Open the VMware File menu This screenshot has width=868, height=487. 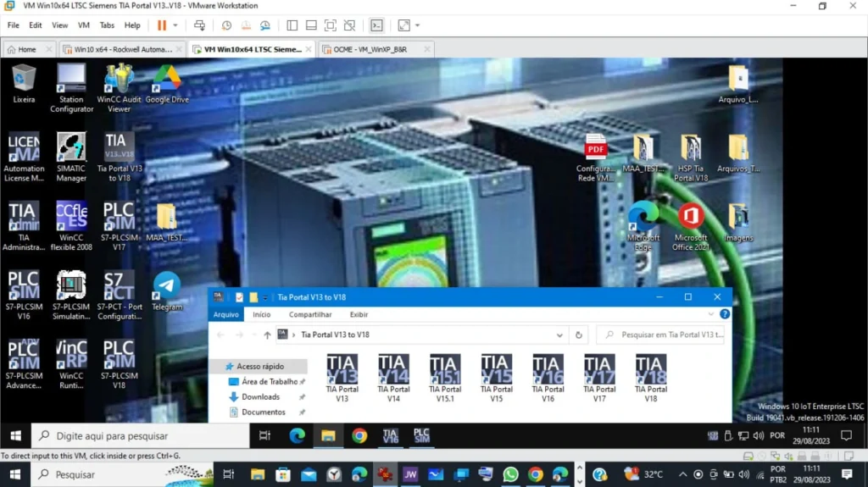(14, 25)
